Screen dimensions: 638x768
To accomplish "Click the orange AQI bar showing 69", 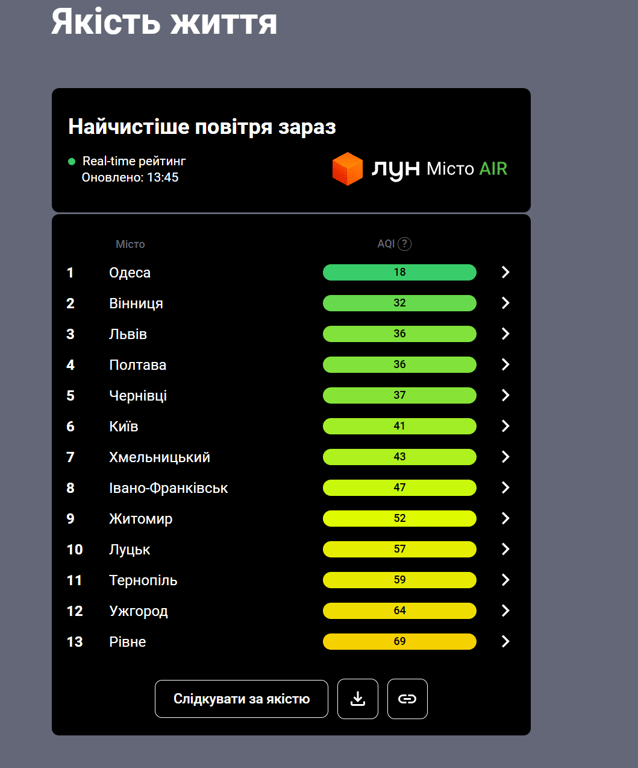I will (x=399, y=642).
